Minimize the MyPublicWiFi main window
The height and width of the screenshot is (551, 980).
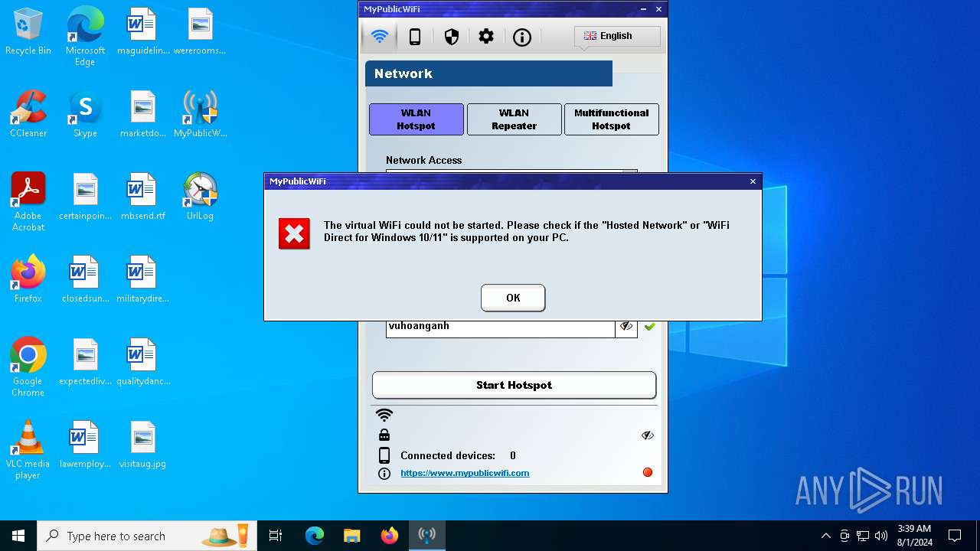click(643, 9)
